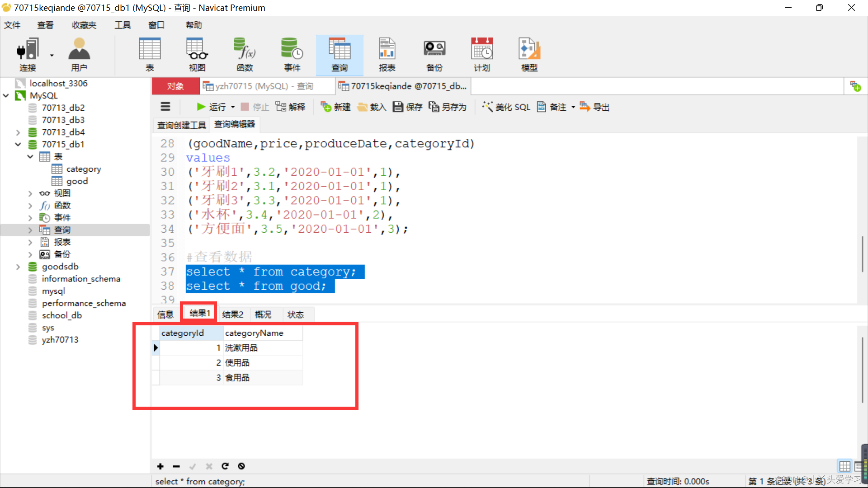Open the 报表 reports section

pyautogui.click(x=387, y=55)
